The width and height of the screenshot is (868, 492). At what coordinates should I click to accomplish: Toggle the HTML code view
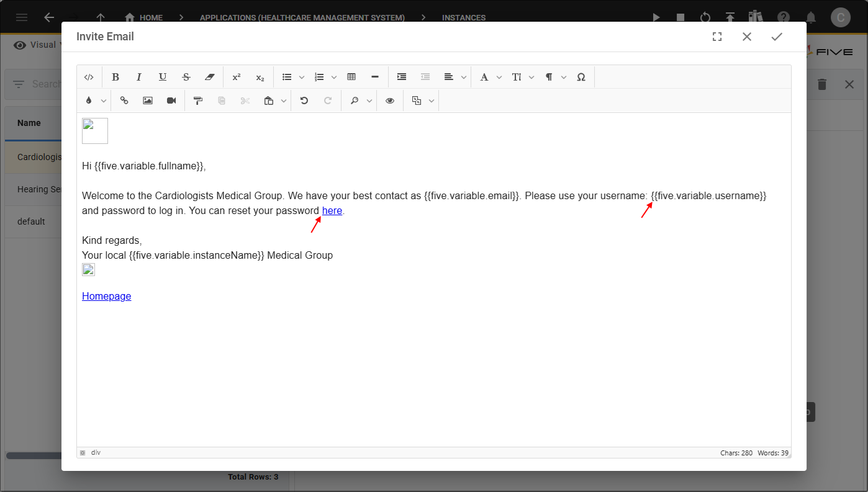point(89,76)
